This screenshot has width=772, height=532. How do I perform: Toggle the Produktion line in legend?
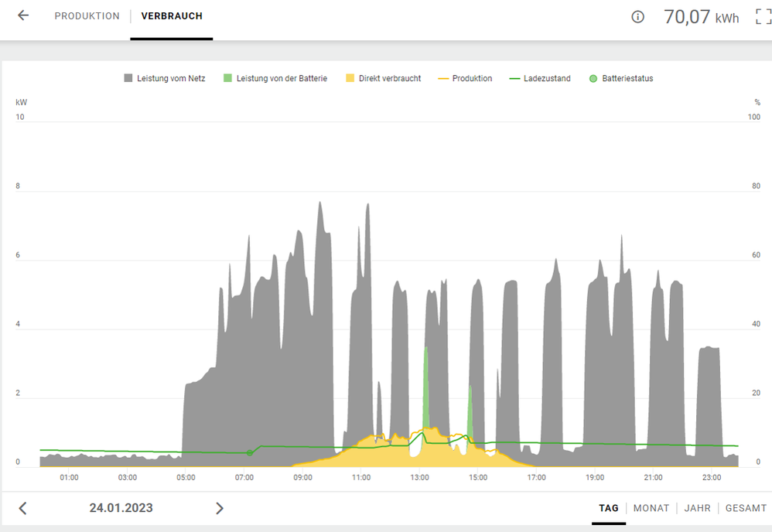point(465,78)
